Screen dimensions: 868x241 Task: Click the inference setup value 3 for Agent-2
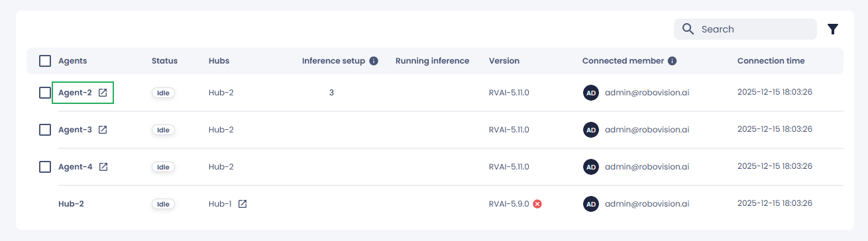(331, 93)
